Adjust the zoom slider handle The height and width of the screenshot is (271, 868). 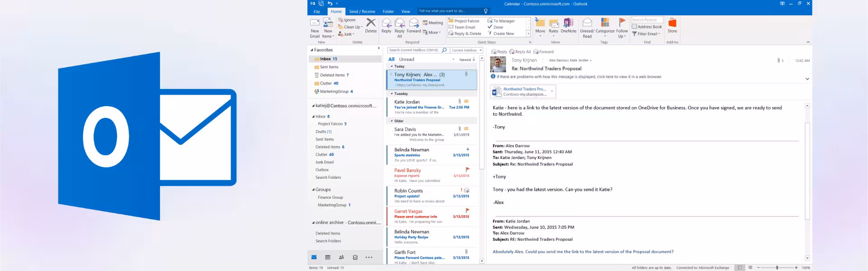(x=777, y=268)
